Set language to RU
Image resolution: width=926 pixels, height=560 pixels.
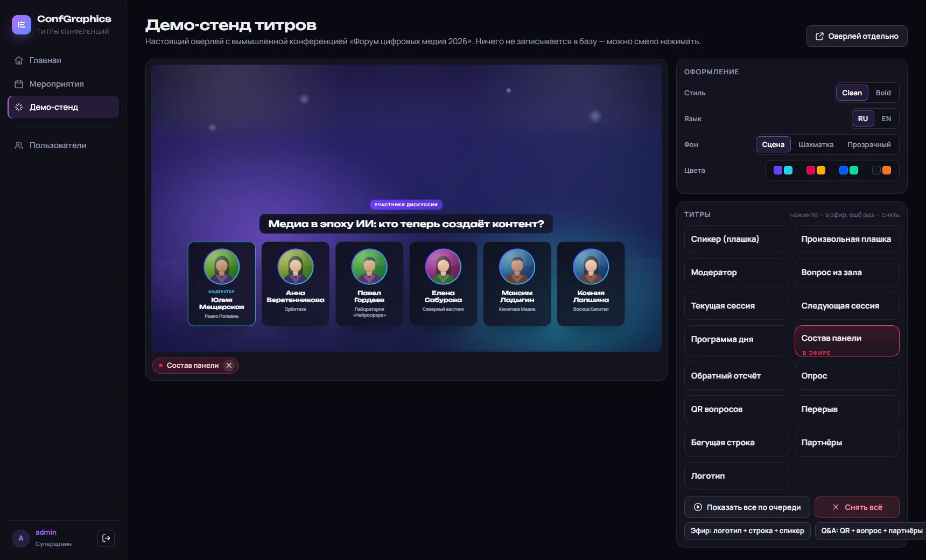coord(862,118)
